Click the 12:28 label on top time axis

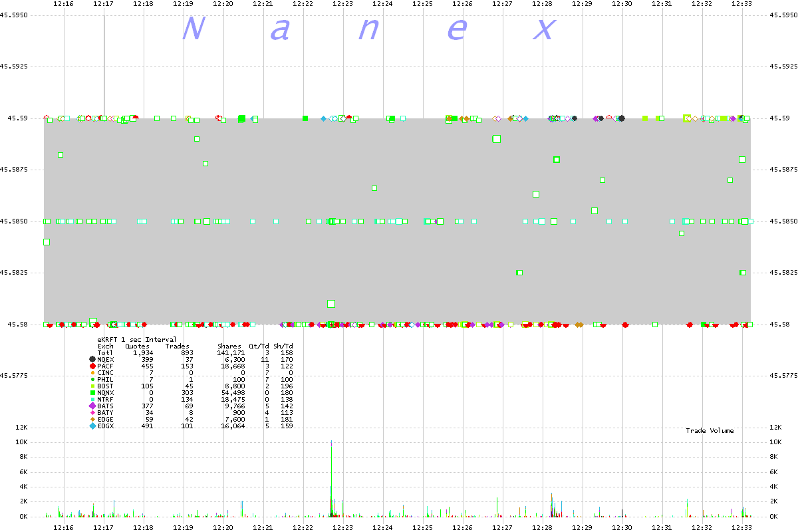pyautogui.click(x=542, y=4)
